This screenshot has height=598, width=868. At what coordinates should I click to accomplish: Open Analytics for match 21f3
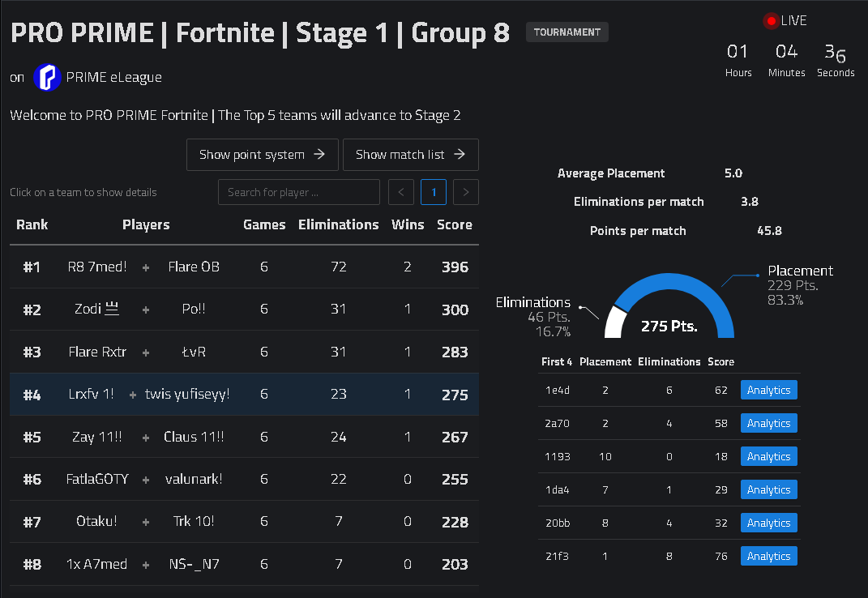(x=769, y=556)
